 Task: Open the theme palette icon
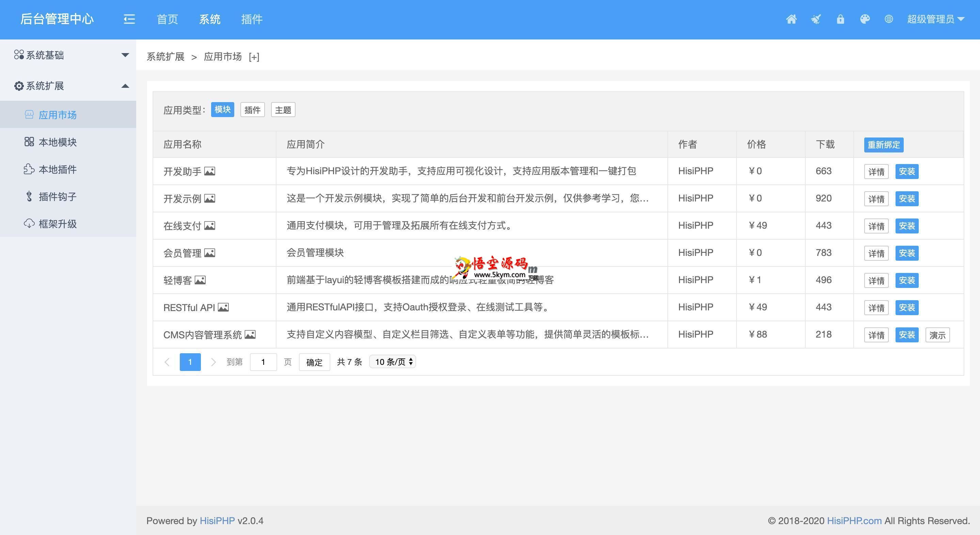click(865, 19)
